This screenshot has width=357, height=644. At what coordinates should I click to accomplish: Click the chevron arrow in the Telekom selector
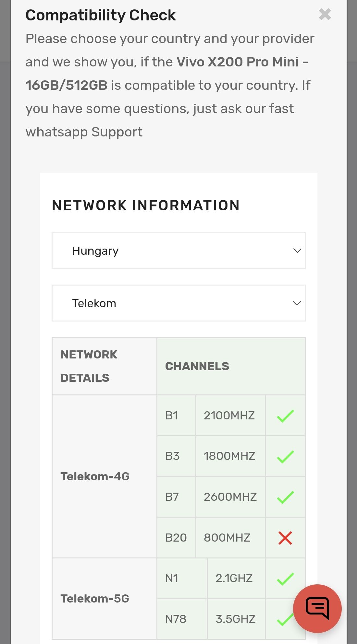[x=297, y=303]
